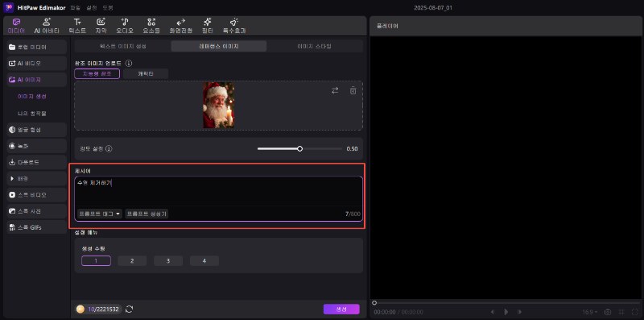Select Local Media in the sidebar
The width and height of the screenshot is (644, 320).
tap(36, 47)
